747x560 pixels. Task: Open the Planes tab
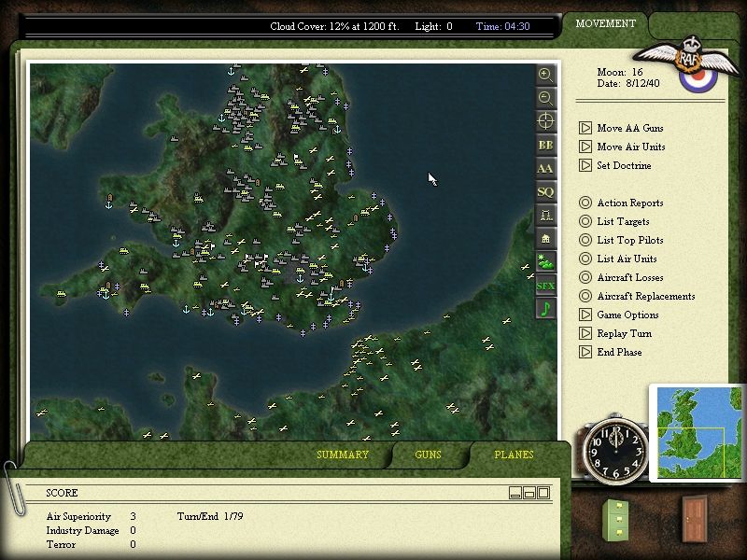(x=514, y=455)
